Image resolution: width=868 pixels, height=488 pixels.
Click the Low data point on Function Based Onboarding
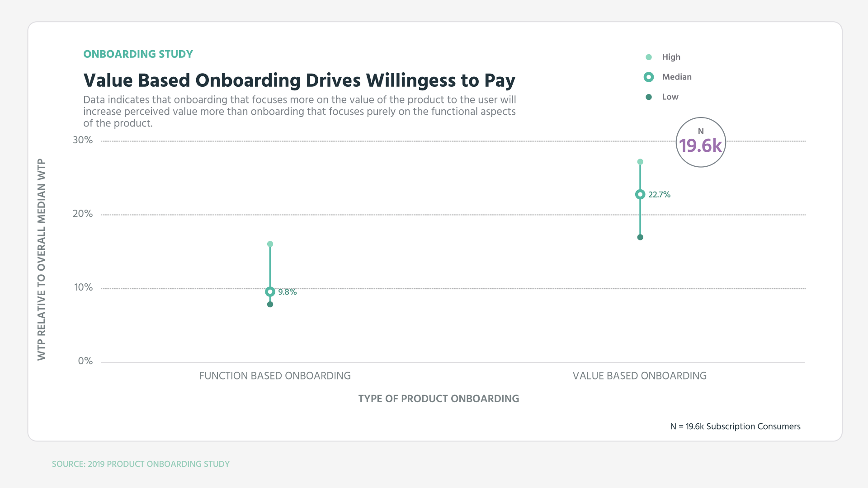pos(271,304)
